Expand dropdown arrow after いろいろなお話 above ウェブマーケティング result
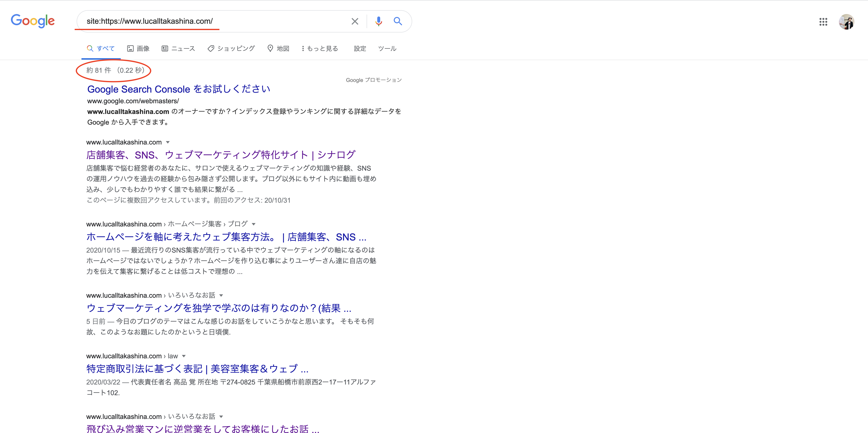 [221, 296]
